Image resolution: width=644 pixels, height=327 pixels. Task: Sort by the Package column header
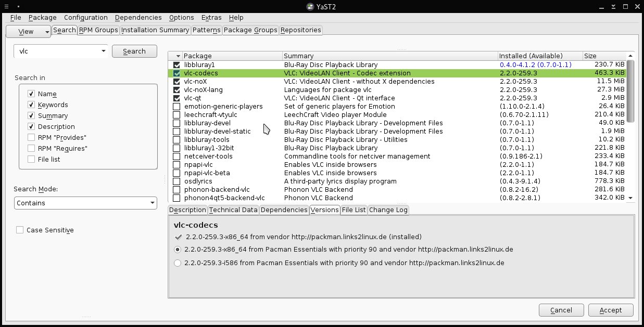[232, 56]
